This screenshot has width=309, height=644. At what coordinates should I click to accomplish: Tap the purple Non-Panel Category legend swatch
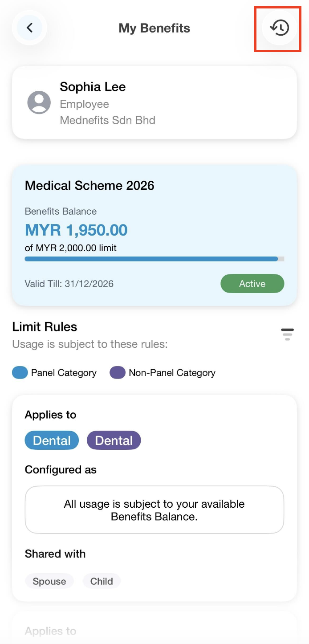coord(118,373)
